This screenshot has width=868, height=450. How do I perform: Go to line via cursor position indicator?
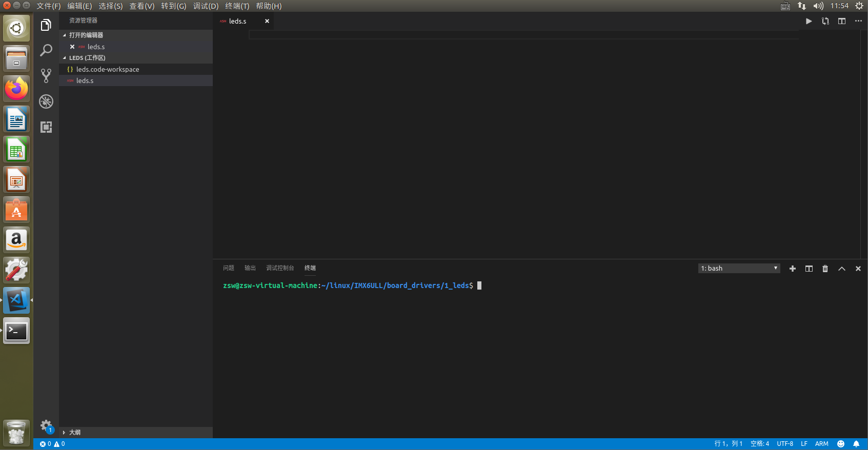coord(729,444)
